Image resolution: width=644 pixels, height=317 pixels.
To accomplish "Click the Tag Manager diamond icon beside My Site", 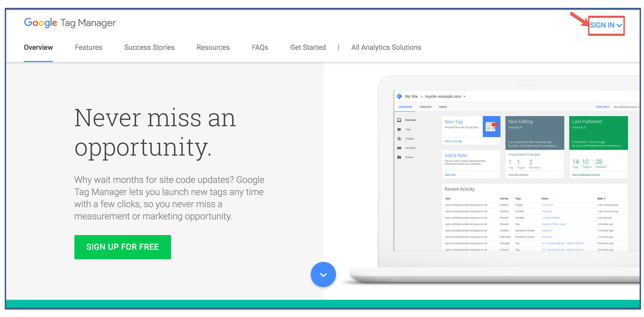I will [399, 96].
